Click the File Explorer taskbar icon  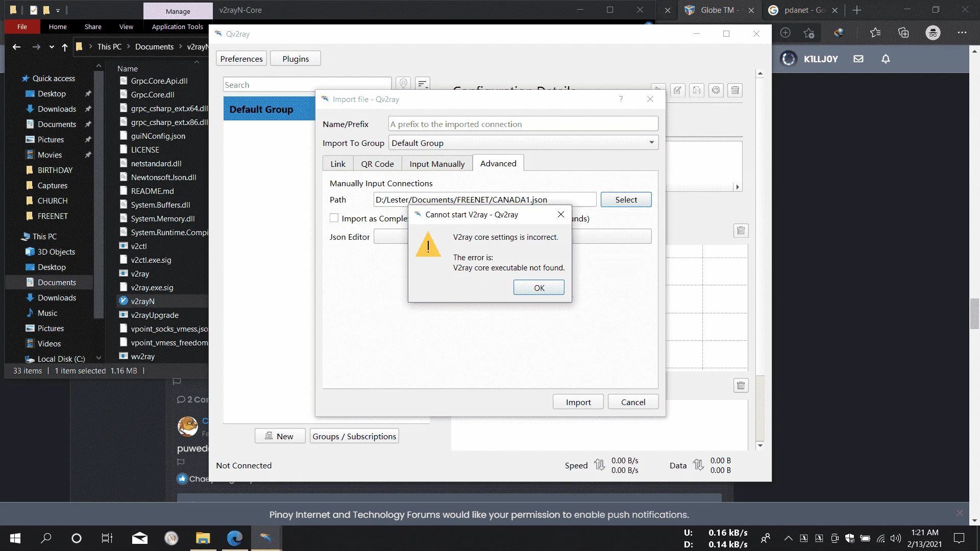203,538
